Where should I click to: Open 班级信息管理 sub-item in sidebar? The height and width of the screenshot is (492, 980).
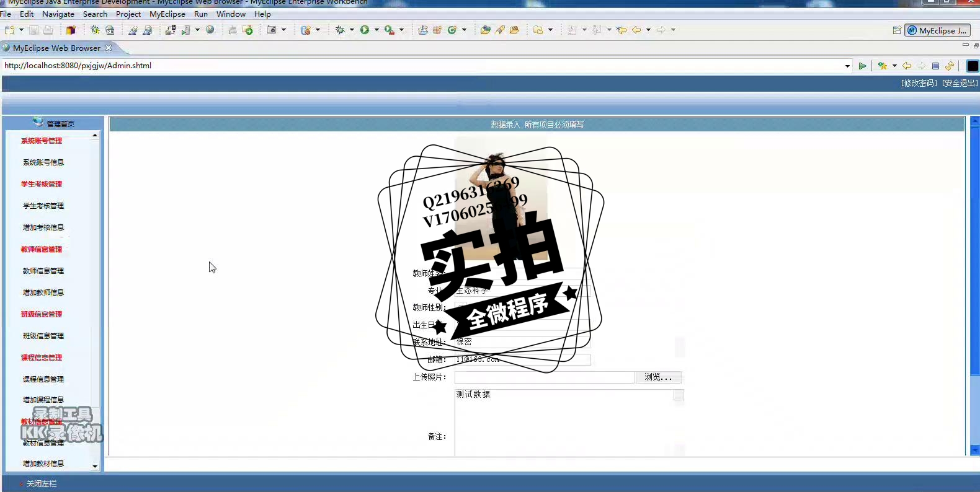point(43,336)
